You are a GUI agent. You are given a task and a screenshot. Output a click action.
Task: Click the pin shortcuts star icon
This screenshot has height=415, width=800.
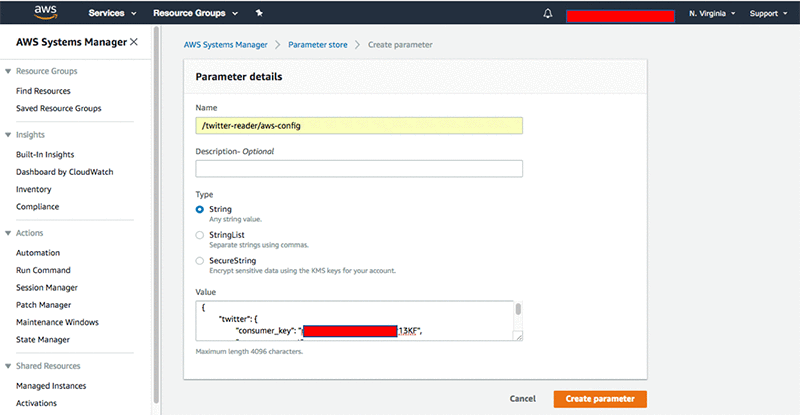pyautogui.click(x=259, y=13)
